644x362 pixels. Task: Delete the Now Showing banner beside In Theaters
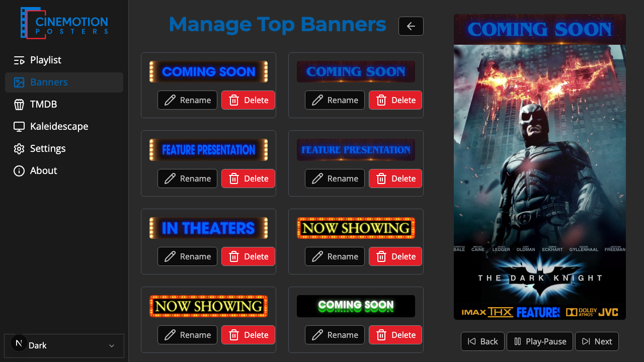(x=395, y=256)
